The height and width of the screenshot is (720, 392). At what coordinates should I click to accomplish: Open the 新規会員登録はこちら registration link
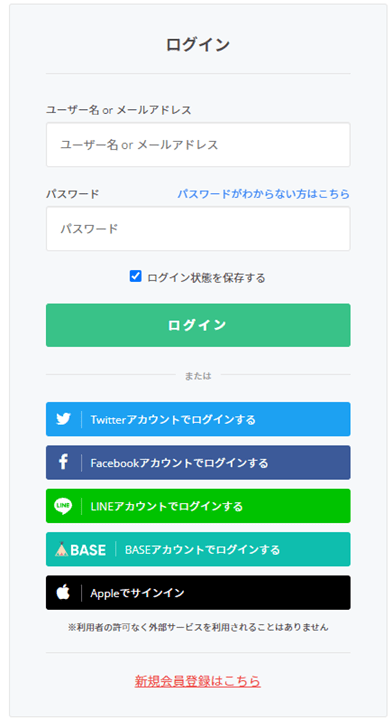click(198, 681)
